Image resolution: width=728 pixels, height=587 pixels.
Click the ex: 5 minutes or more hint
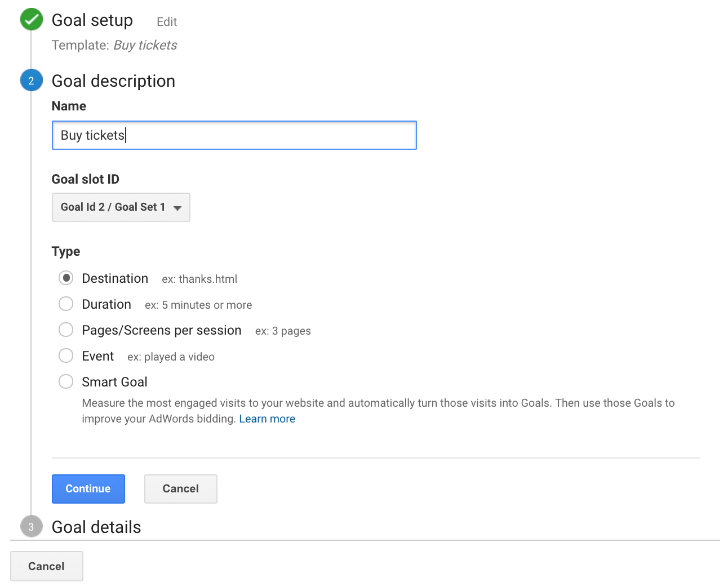(198, 305)
